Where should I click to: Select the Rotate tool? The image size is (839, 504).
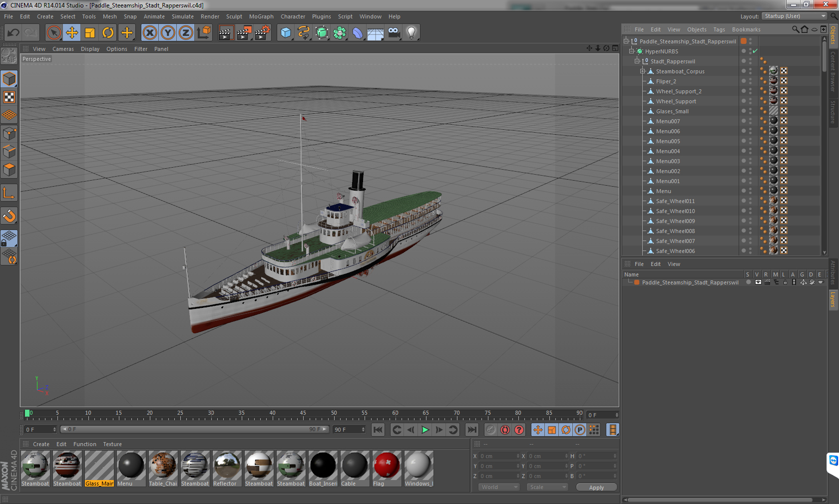click(108, 33)
